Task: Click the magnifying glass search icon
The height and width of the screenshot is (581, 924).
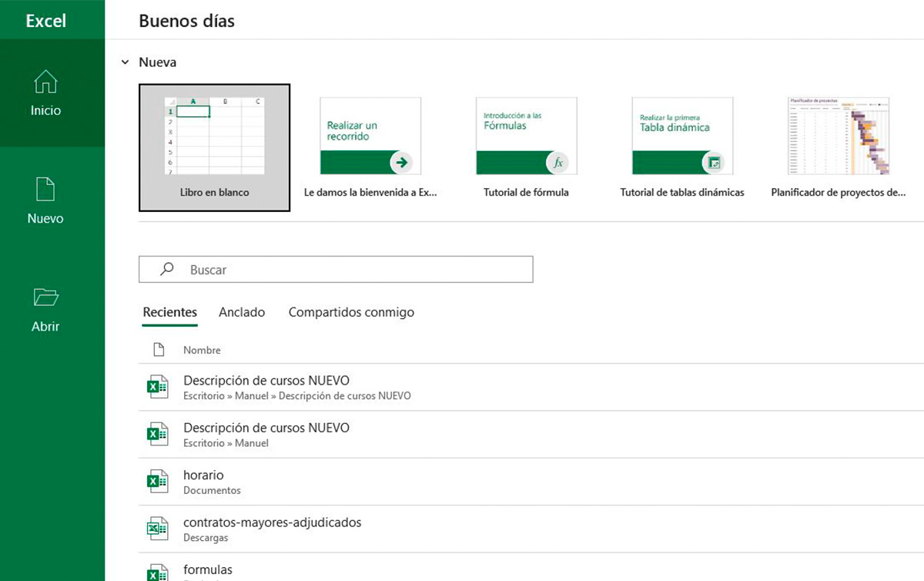Action: 166,270
